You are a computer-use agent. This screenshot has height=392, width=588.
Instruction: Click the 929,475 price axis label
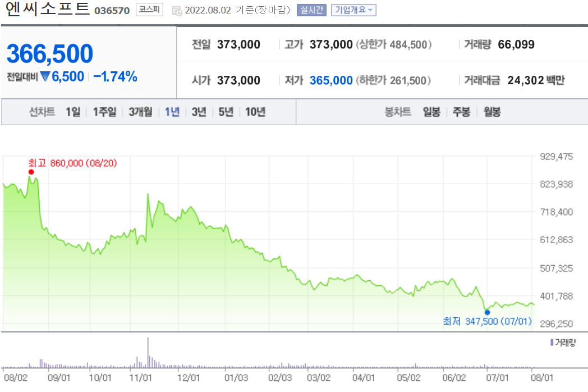(557, 157)
